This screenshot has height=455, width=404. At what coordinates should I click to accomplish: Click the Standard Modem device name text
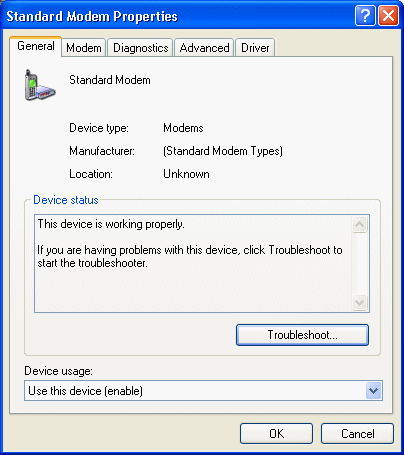coord(110,80)
